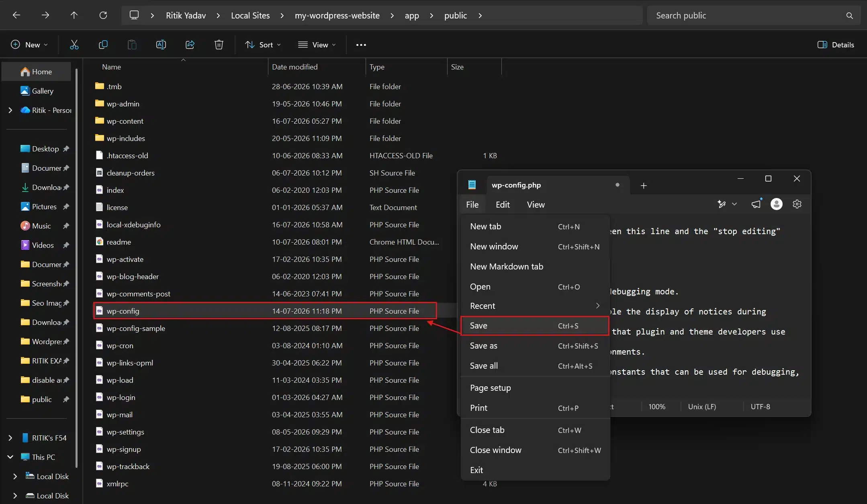This screenshot has height=504, width=867.
Task: Add a new Notepad tab with plus
Action: [x=644, y=186]
